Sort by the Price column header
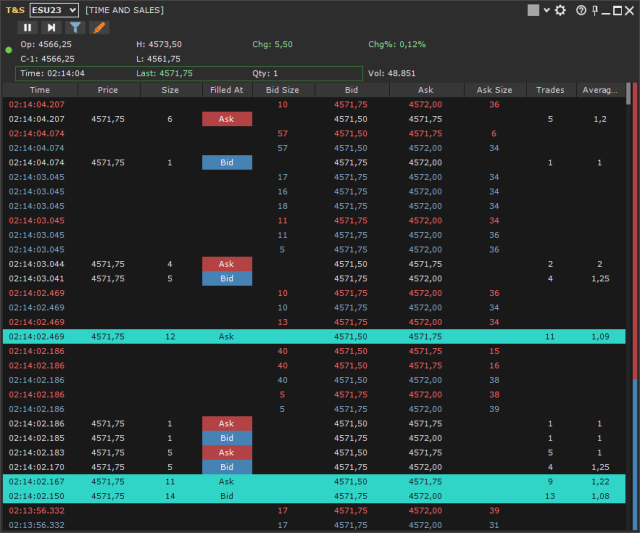640x533 pixels. point(107,90)
